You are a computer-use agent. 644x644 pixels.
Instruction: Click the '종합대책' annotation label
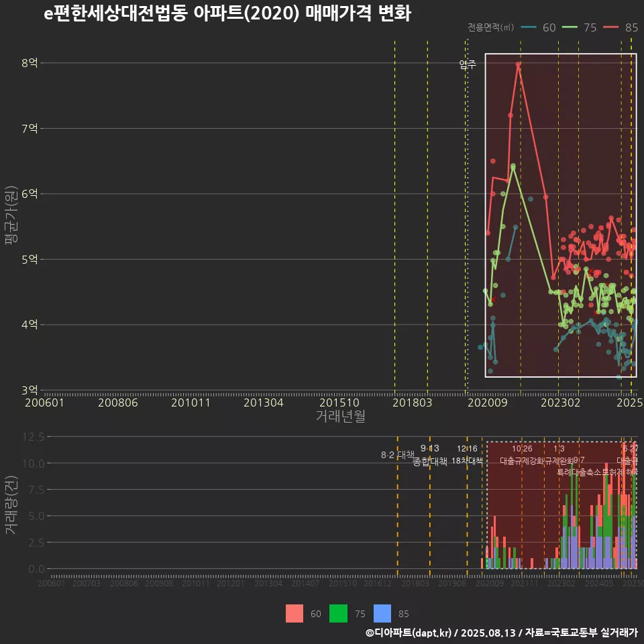click(x=429, y=462)
